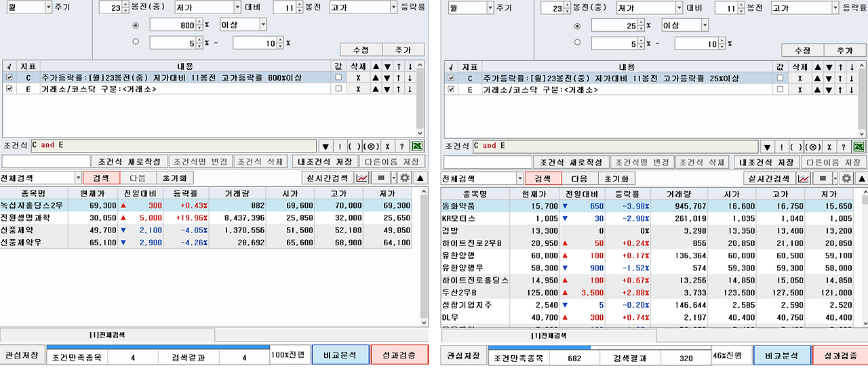
Task: Remove parentheses (⊗) in the left panel formula bar
Action: coord(371,146)
